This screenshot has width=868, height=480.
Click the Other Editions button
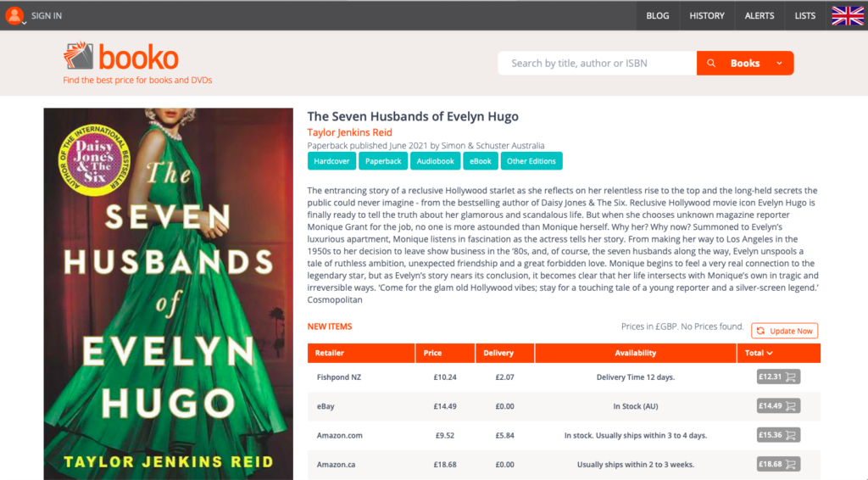(x=531, y=161)
